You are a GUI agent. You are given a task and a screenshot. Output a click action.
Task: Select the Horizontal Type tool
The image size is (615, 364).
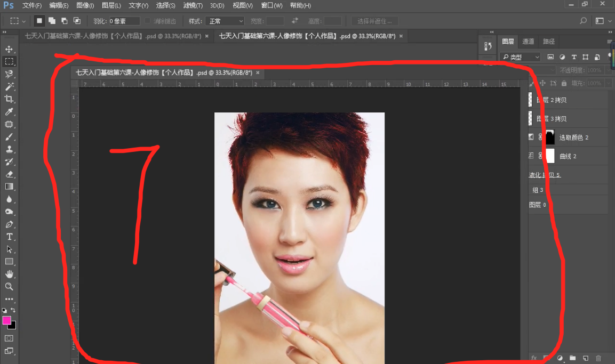click(x=7, y=236)
